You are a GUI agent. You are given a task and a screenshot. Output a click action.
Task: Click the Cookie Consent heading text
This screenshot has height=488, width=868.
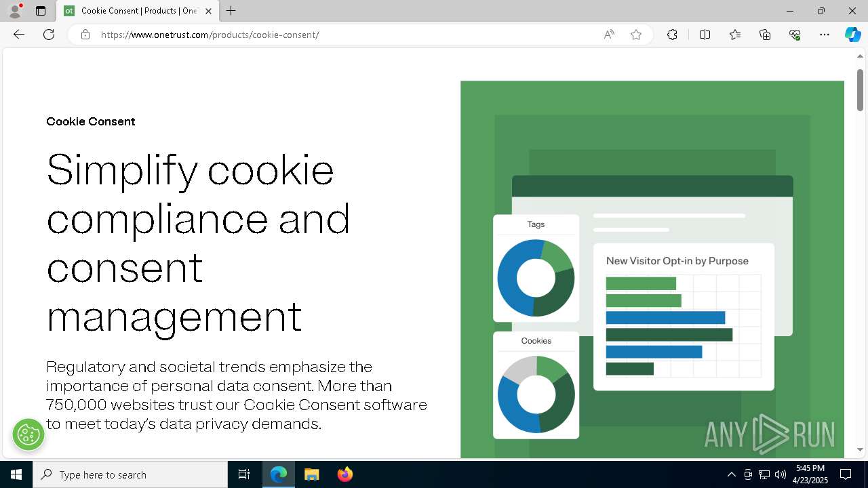pyautogui.click(x=91, y=121)
